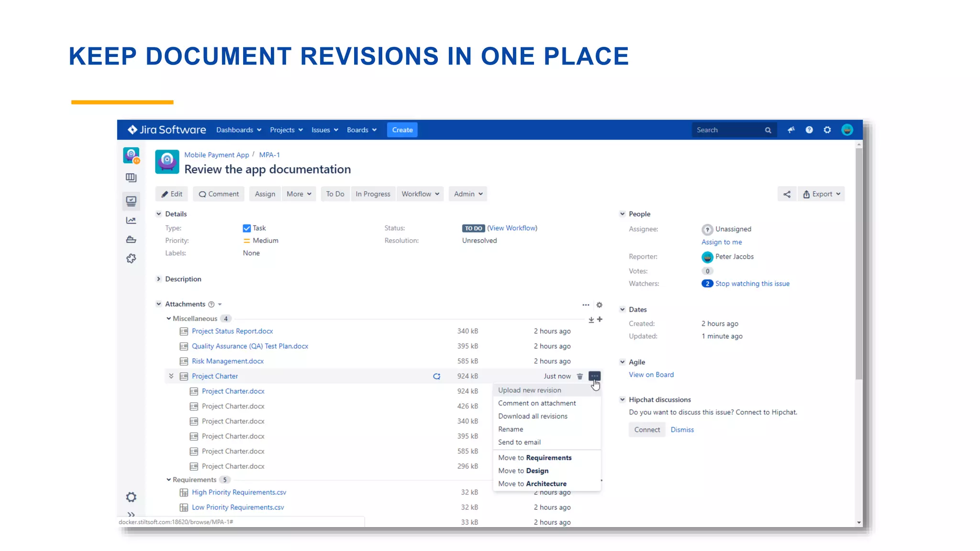The image size is (980, 551).
Task: Click the Jira Software logo
Action: point(167,130)
